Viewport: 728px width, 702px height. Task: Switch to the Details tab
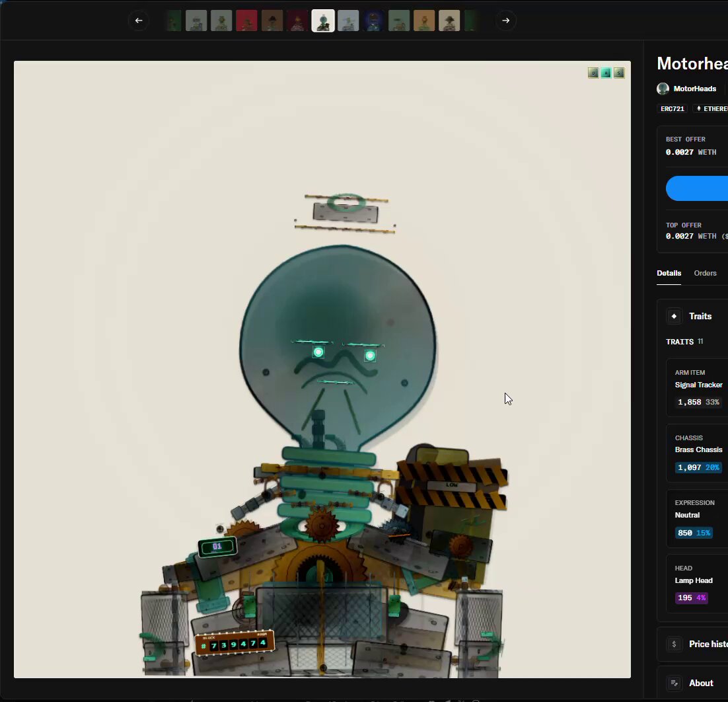[669, 273]
